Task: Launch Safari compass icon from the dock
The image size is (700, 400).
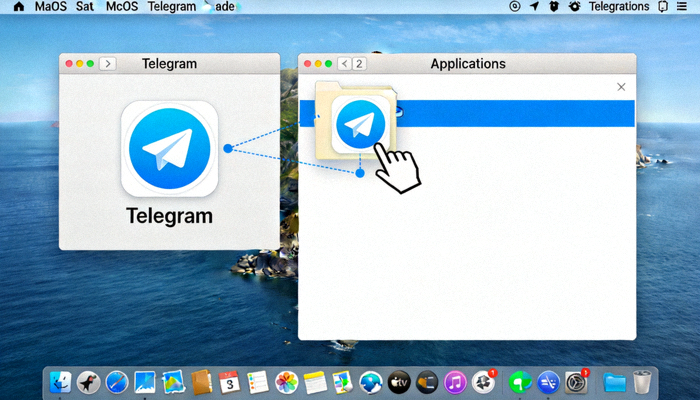Action: click(x=117, y=383)
